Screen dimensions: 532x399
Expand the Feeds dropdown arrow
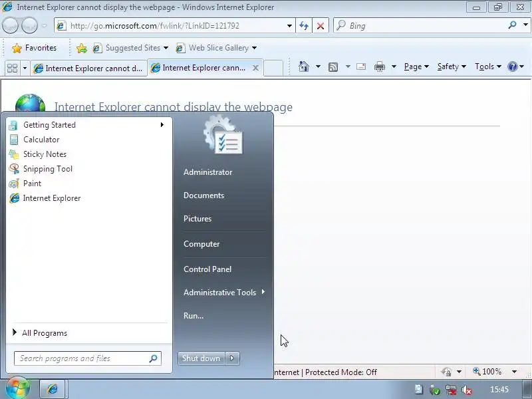[348, 66]
